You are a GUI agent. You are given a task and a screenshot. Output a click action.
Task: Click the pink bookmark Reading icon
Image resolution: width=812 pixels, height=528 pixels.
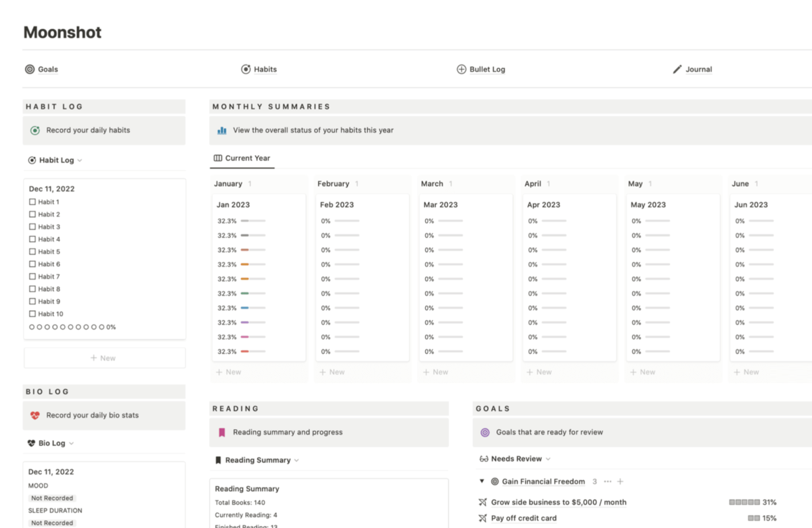(222, 432)
